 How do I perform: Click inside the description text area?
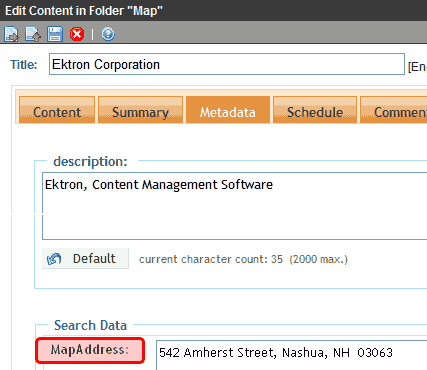pyautogui.click(x=235, y=206)
